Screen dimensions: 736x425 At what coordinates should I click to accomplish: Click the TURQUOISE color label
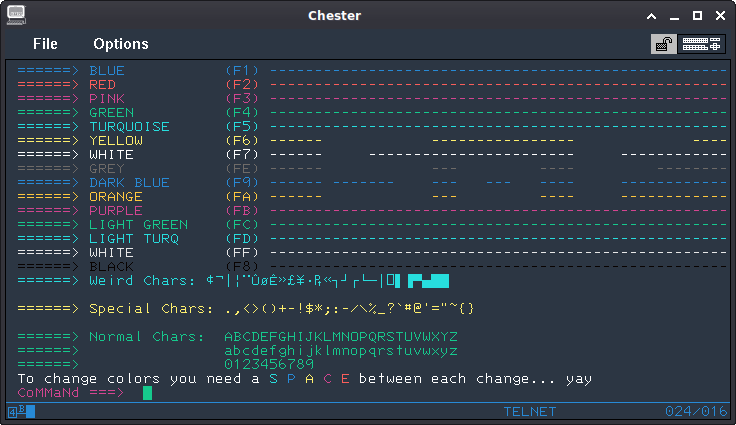click(x=130, y=127)
